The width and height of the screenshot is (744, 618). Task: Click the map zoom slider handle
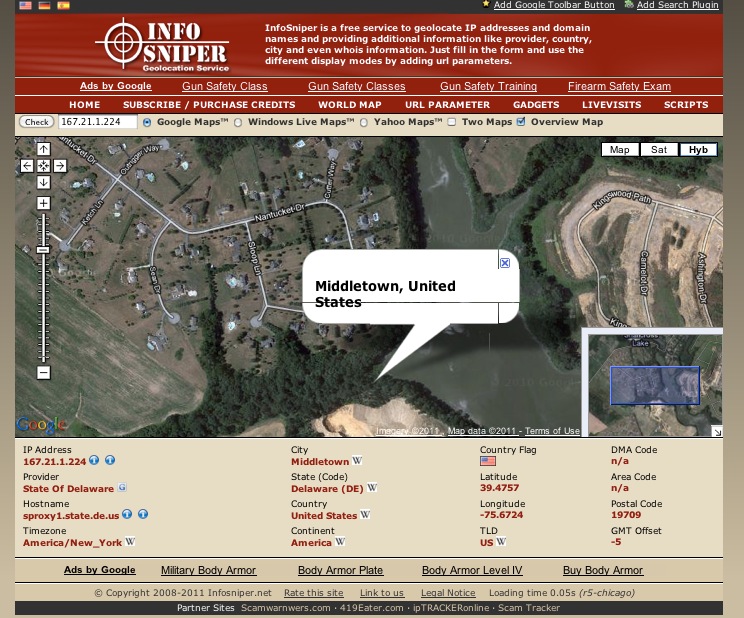pyautogui.click(x=43, y=250)
